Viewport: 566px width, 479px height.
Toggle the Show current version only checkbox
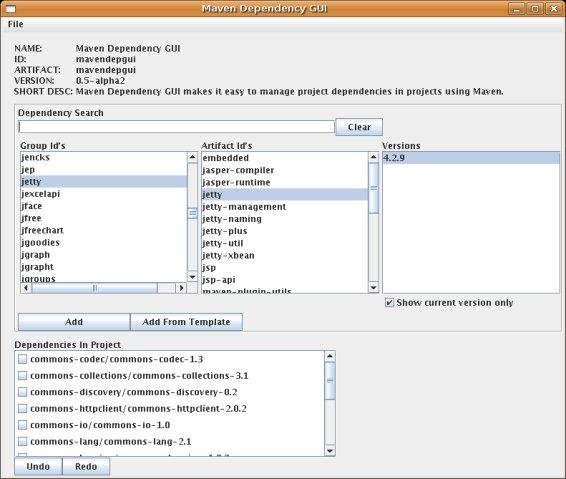point(389,302)
